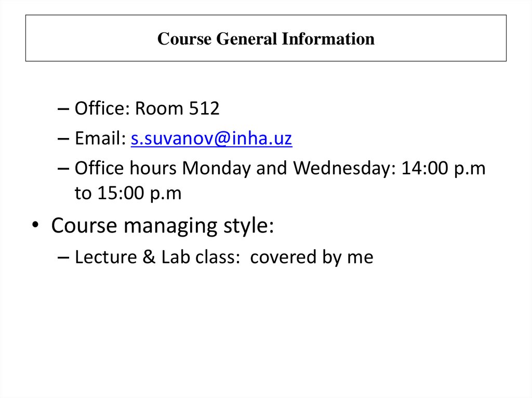Click the bullet dot before 'Course managing style'
532x398 pixels.
[x=34, y=227]
